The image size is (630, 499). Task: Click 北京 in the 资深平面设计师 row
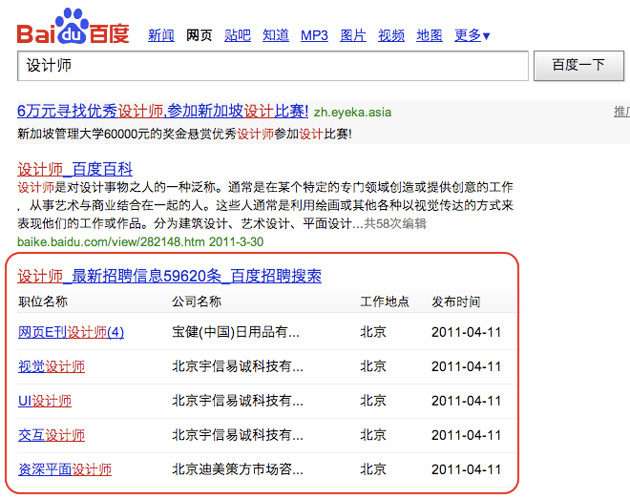pos(373,469)
